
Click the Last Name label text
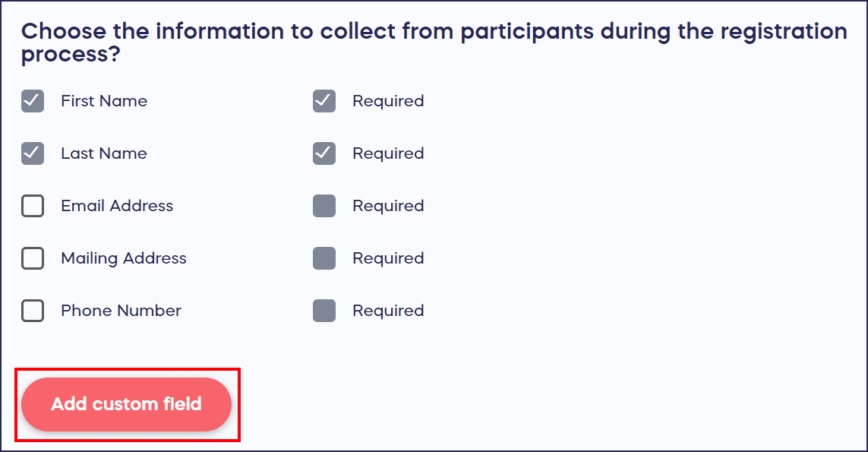point(104,153)
